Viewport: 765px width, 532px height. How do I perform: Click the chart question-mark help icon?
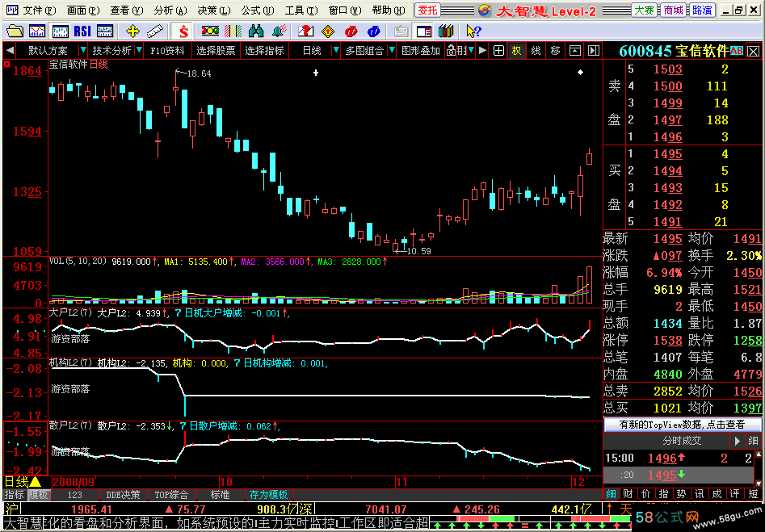coord(305,31)
